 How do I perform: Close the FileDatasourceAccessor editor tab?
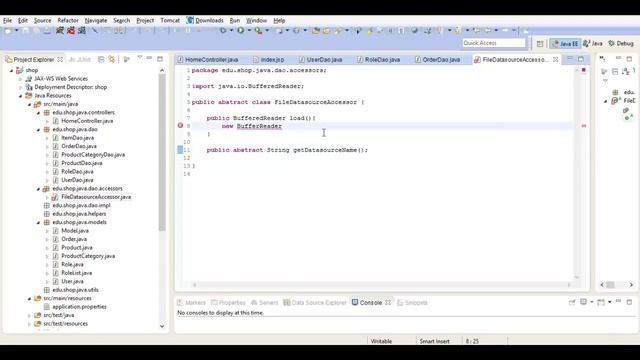(556, 60)
